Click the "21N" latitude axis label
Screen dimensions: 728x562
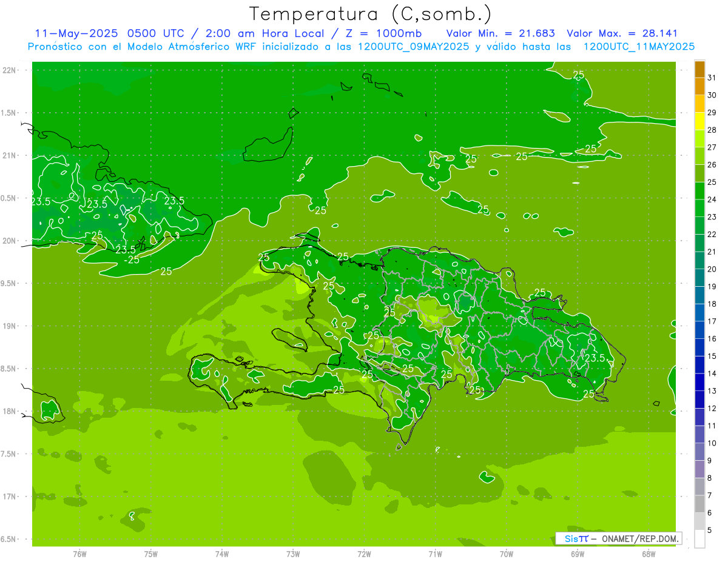pyautogui.click(x=9, y=155)
